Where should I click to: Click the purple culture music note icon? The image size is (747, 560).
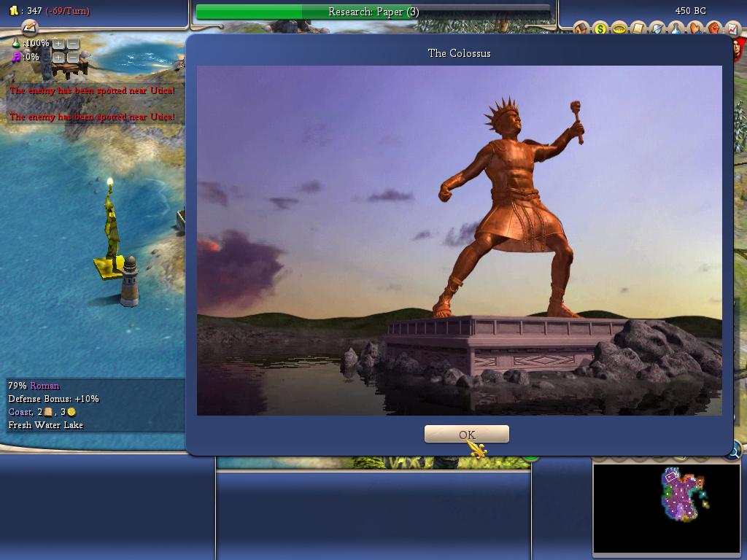pyautogui.click(x=16, y=57)
